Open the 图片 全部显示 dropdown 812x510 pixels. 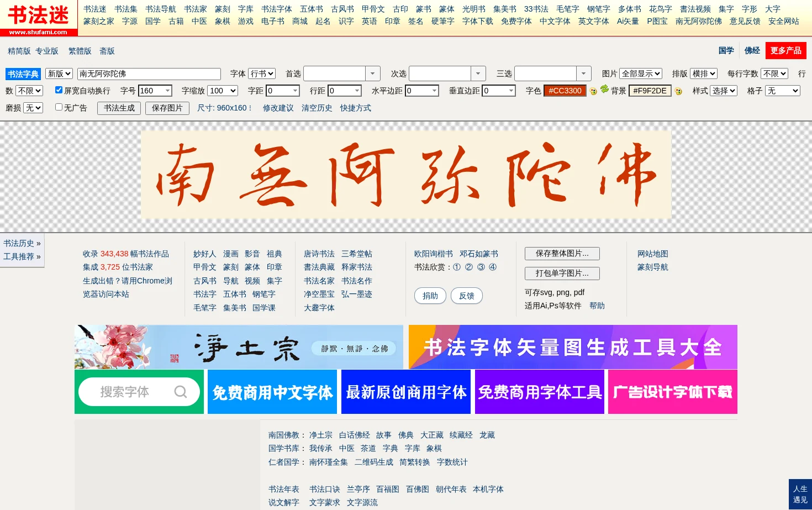tap(641, 73)
